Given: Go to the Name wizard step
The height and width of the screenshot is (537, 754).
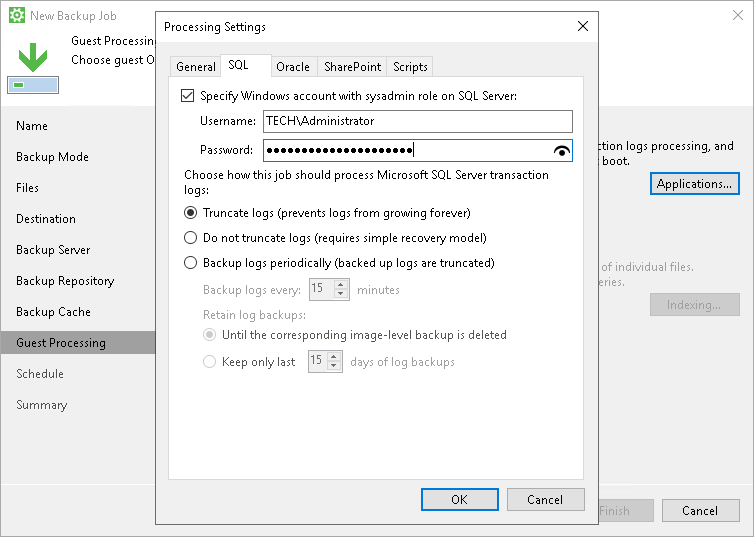Looking at the screenshot, I should pyautogui.click(x=32, y=126).
